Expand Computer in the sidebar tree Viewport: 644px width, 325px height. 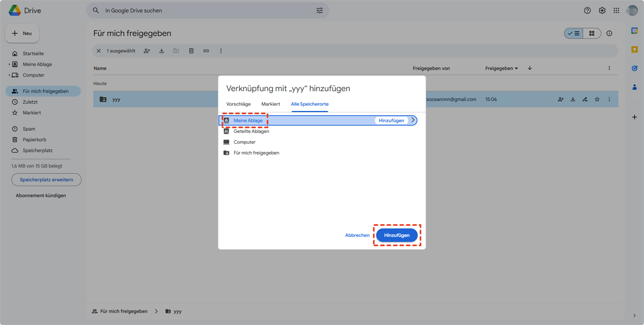9,75
